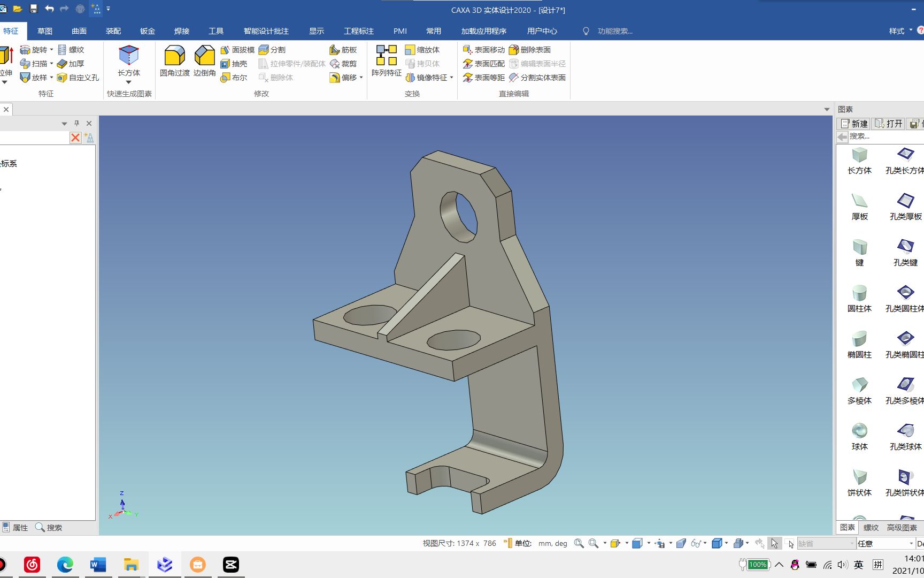Expand the 旋转 dropdown arrow

(x=51, y=50)
